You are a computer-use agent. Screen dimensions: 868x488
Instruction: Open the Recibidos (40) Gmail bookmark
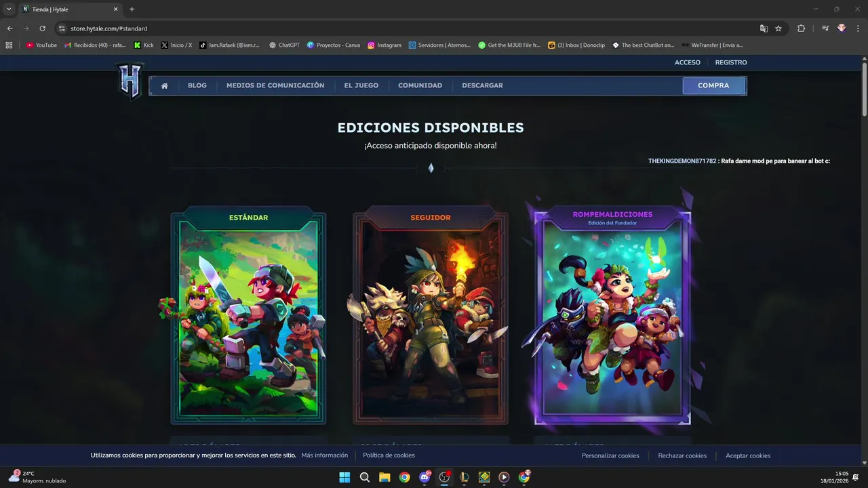click(x=95, y=45)
